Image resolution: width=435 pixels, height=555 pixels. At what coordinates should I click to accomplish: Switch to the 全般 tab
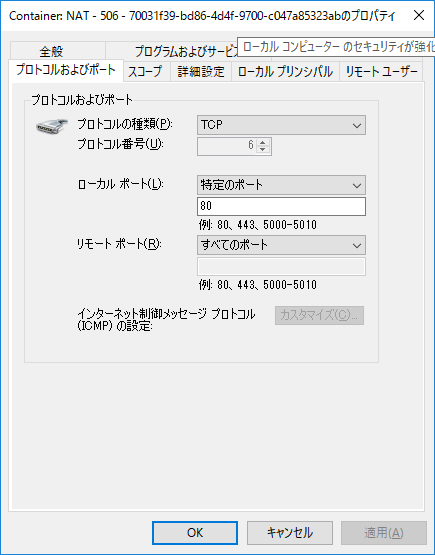[51, 52]
